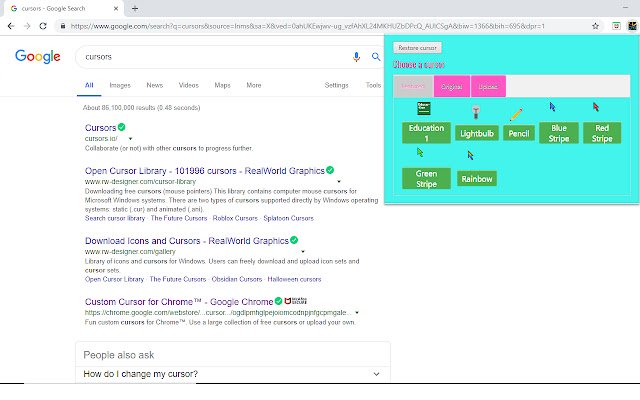Open the Halloween cursors sitelink
Image resolution: width=640 pixels, height=400 pixels.
point(294,280)
